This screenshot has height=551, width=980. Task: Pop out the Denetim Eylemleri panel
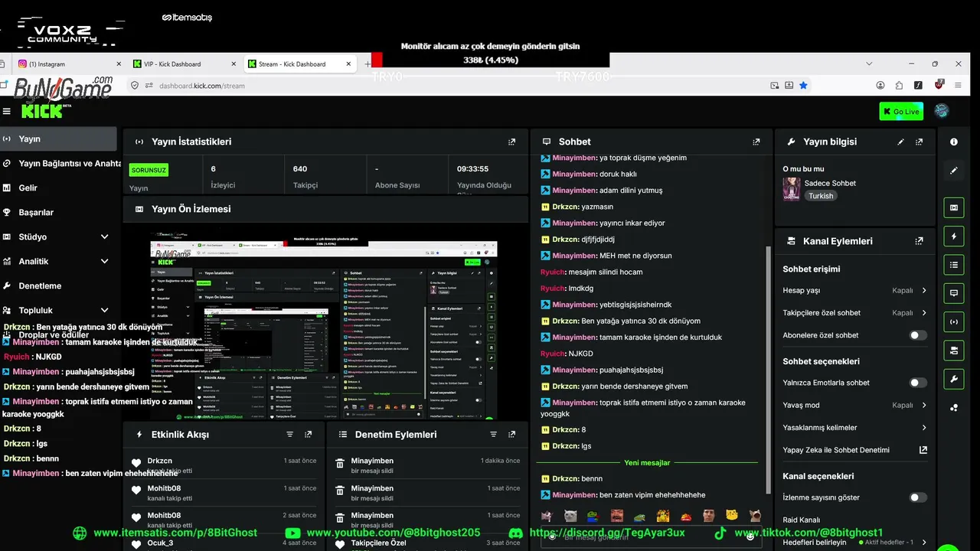tap(512, 435)
